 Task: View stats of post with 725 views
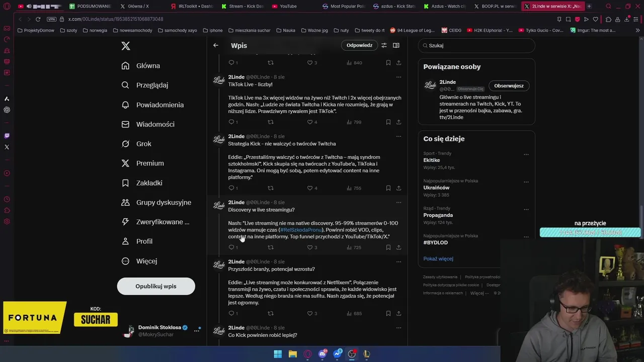tap(354, 247)
